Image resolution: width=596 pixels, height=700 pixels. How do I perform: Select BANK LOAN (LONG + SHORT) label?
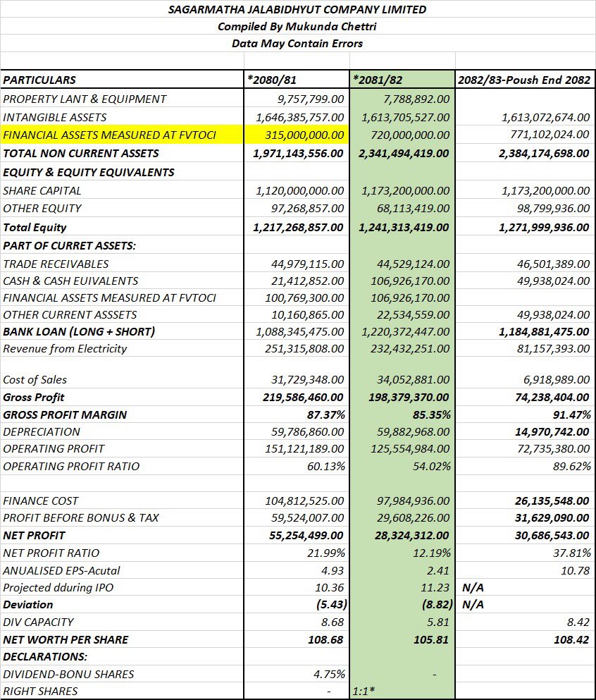click(79, 332)
